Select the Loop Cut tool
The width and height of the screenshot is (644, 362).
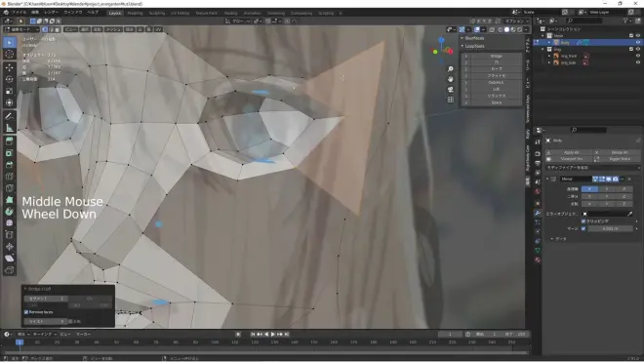click(x=10, y=177)
